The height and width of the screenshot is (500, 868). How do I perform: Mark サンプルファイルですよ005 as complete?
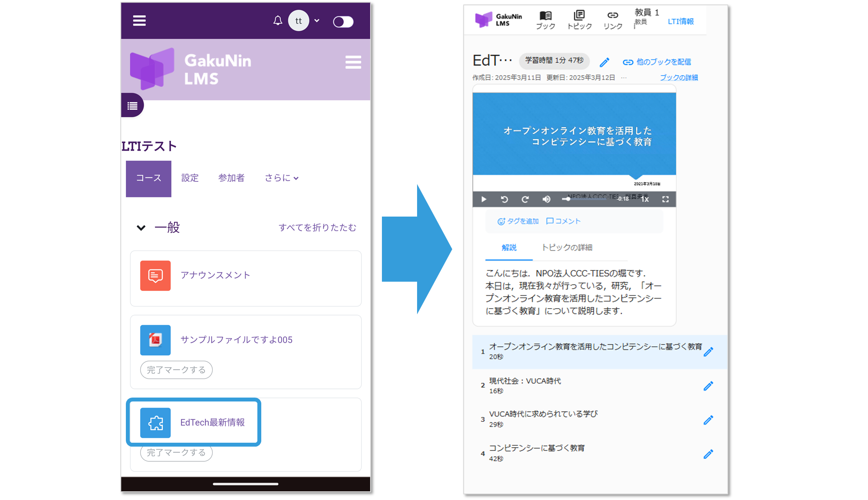(x=176, y=370)
